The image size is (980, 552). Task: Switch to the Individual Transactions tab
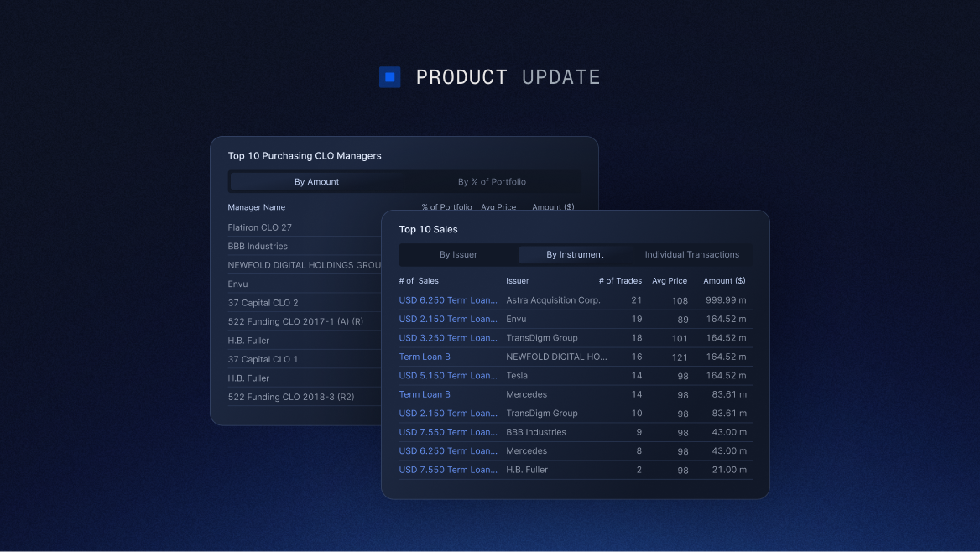(692, 254)
